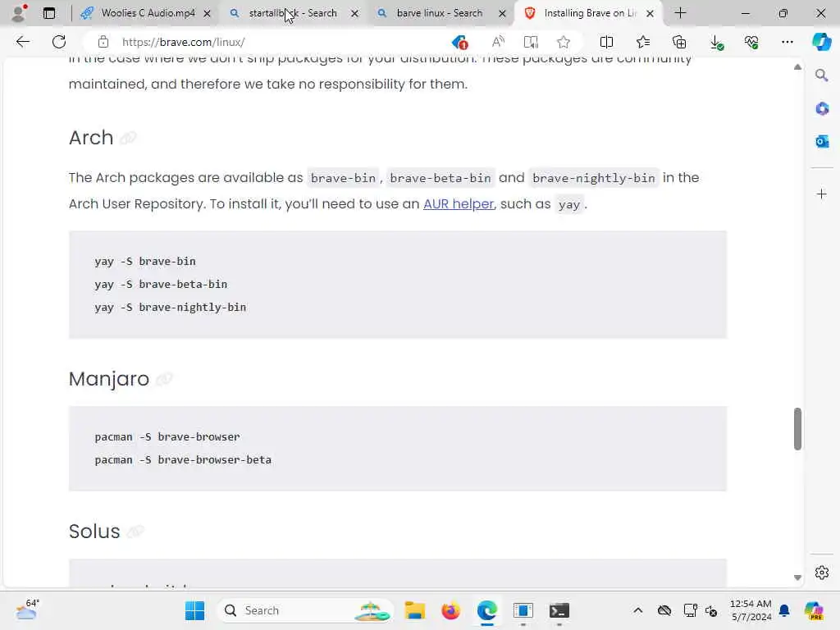Click the inline brave-nightly-bin code text
The image size is (840, 630).
594,178
